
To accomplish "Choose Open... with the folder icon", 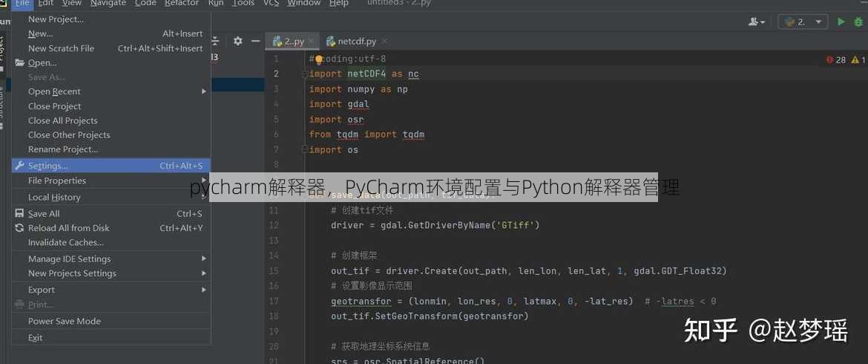I will [x=111, y=62].
